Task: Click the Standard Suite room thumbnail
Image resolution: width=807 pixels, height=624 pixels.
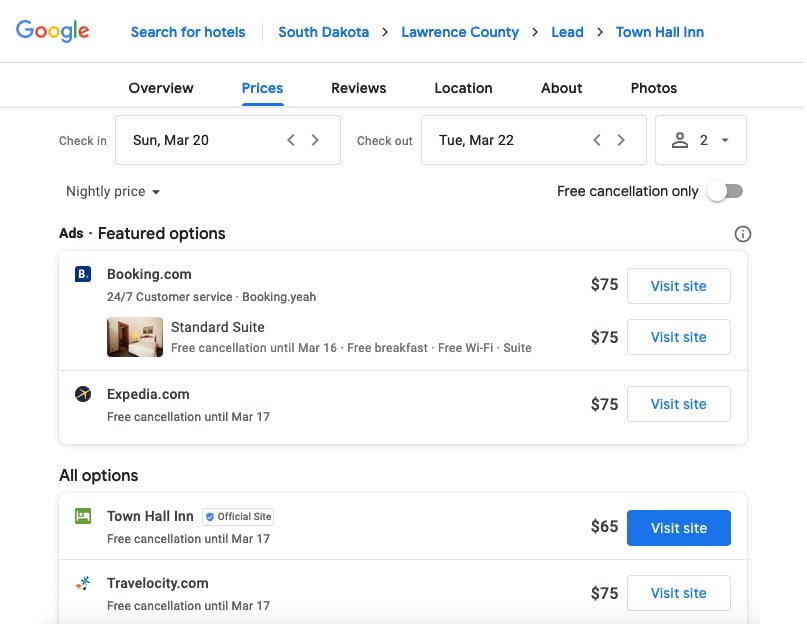Action: 135,337
